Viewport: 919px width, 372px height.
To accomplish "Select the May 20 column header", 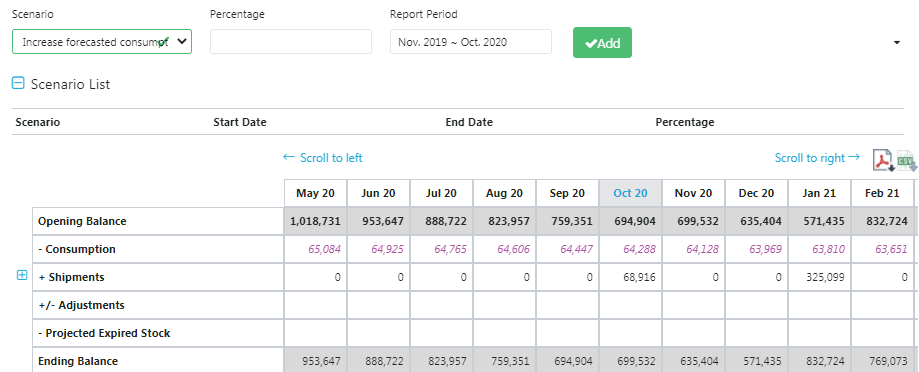I will coord(315,193).
